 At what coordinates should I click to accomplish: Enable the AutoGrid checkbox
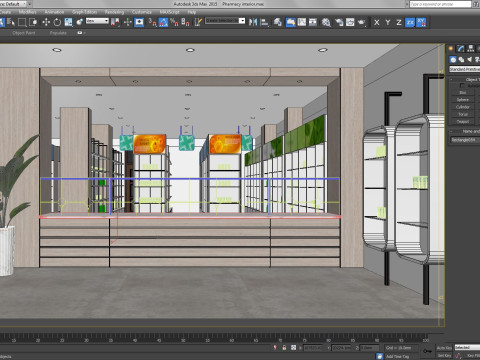point(462,86)
